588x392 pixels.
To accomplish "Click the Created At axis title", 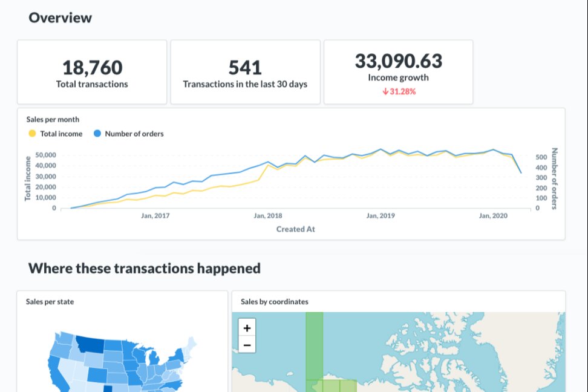I will tap(296, 229).
